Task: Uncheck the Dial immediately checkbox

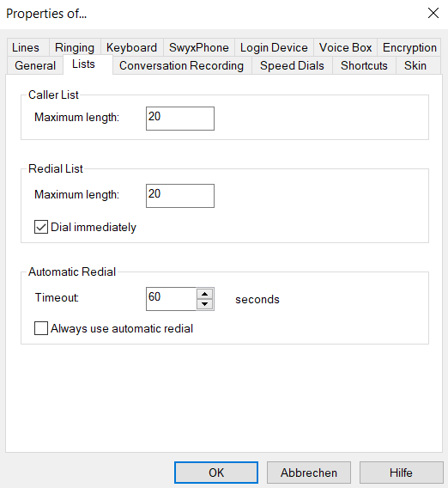Action: pyautogui.click(x=41, y=227)
